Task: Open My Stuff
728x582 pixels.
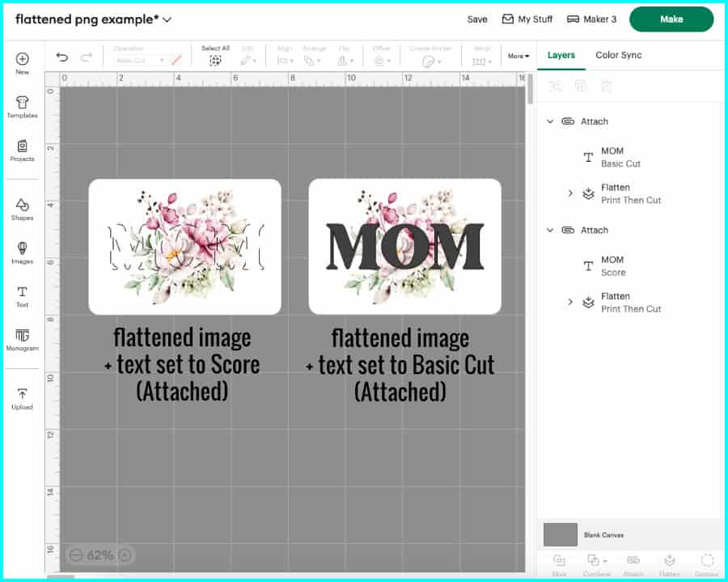Action: point(527,19)
